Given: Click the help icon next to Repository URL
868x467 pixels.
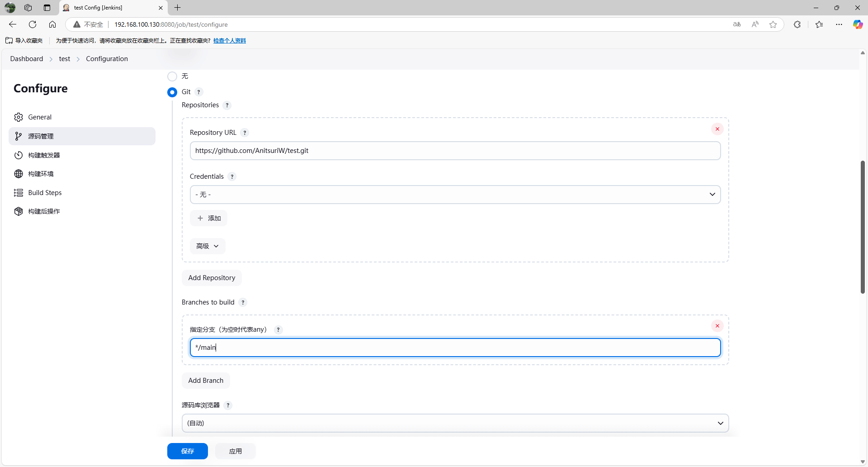Looking at the screenshot, I should pos(245,133).
